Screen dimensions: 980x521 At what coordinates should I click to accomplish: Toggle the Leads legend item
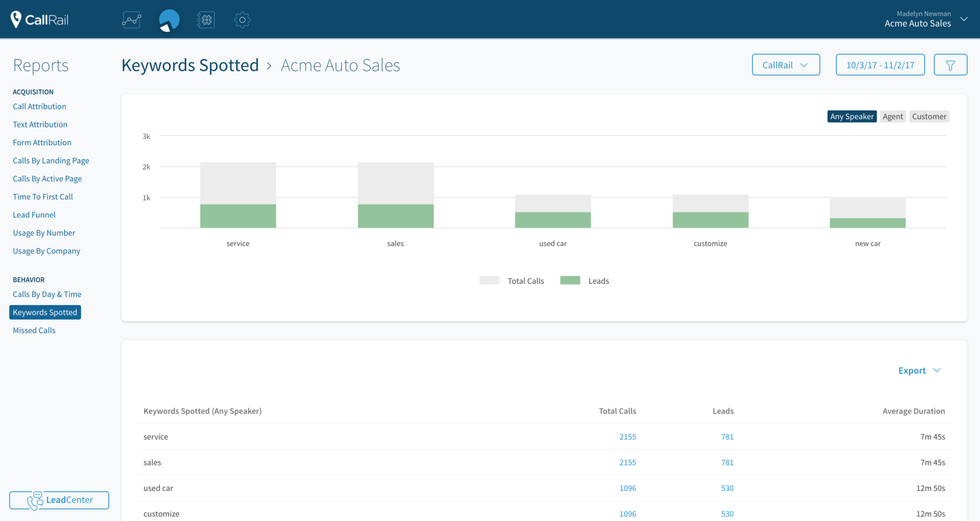(585, 281)
